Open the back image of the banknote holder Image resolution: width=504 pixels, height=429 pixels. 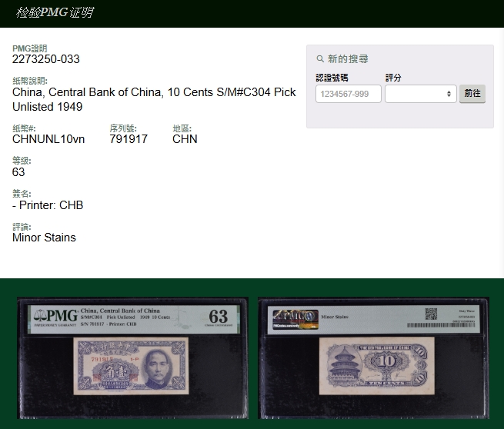(x=373, y=357)
